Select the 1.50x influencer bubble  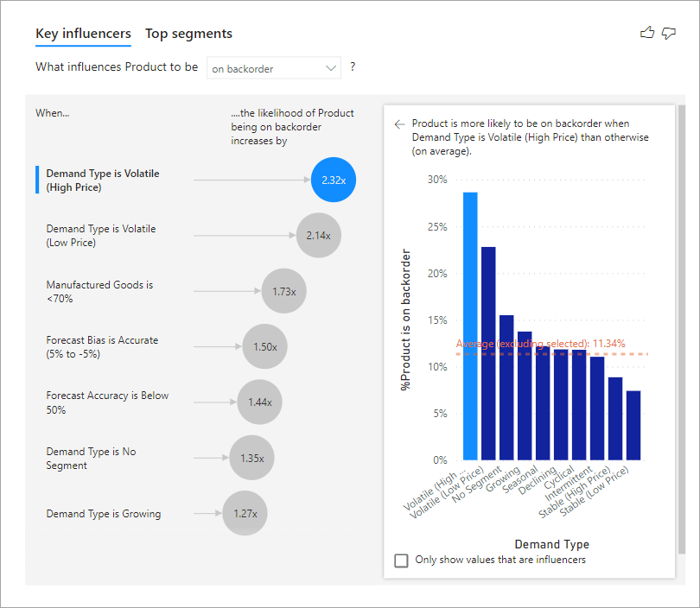pyautogui.click(x=264, y=347)
